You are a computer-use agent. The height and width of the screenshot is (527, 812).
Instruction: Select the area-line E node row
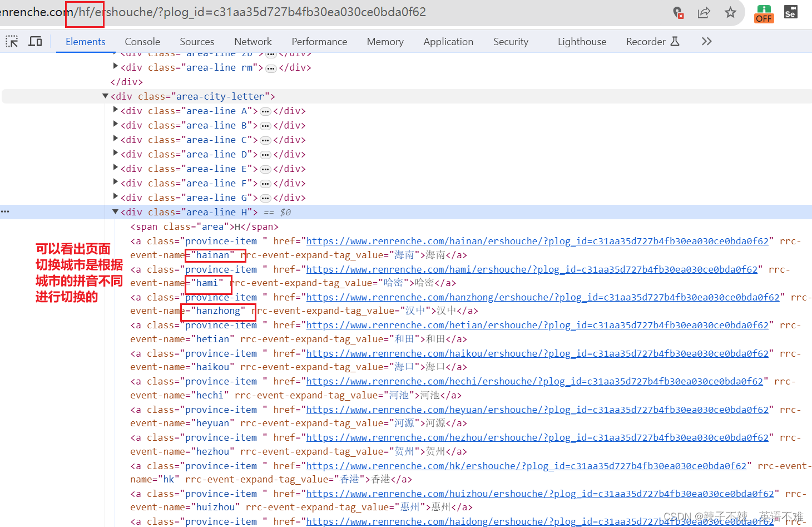(213, 169)
